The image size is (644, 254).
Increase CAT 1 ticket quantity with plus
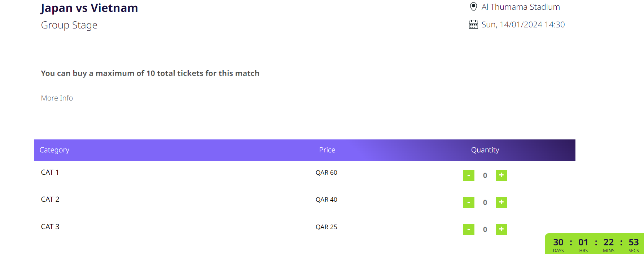pos(501,175)
